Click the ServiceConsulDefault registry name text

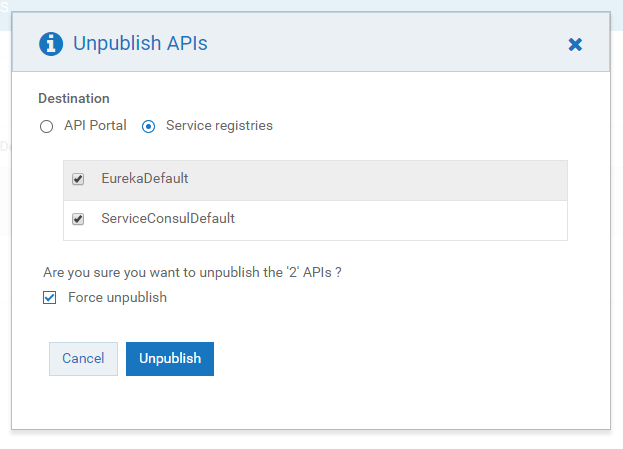point(168,218)
